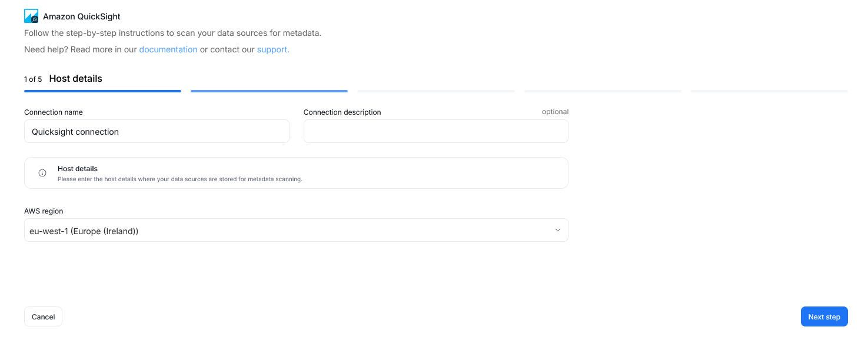Click the 'AWS region' label
Viewport: 868px width, 350px height.
click(44, 211)
